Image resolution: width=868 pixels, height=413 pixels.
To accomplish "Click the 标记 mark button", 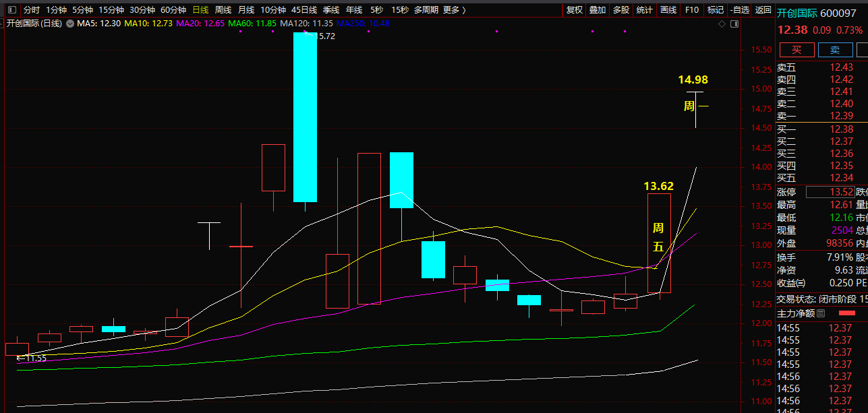I will [716, 10].
